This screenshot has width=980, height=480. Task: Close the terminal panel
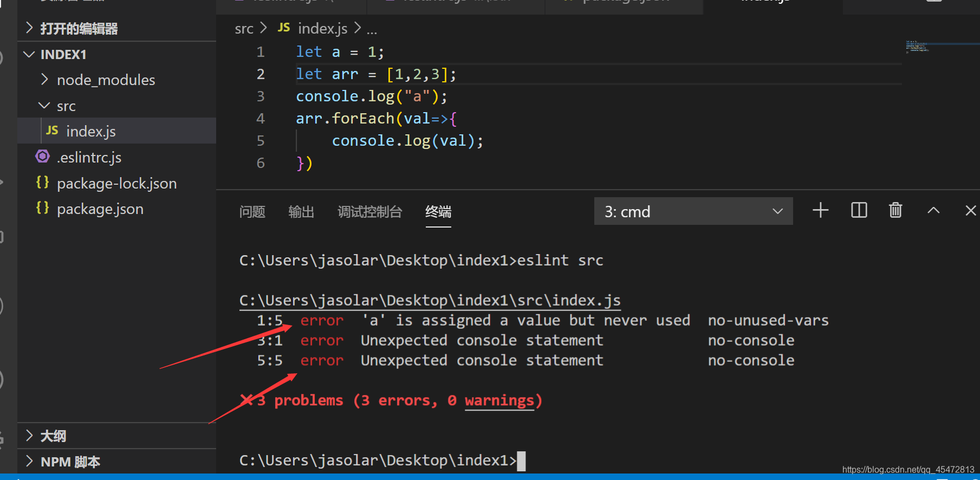coord(971,210)
